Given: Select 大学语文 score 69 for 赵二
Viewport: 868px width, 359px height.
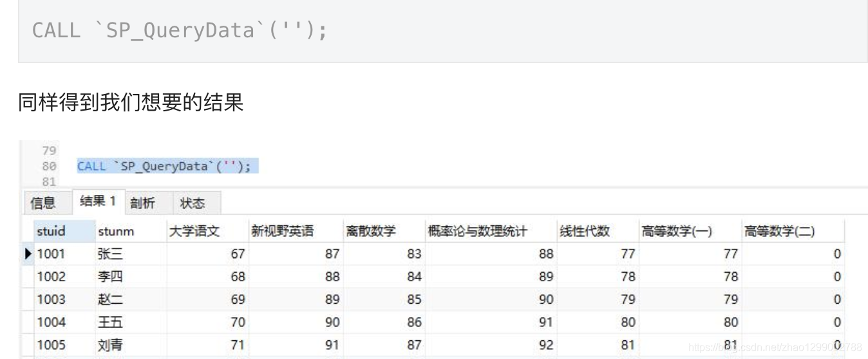Looking at the screenshot, I should (x=207, y=299).
